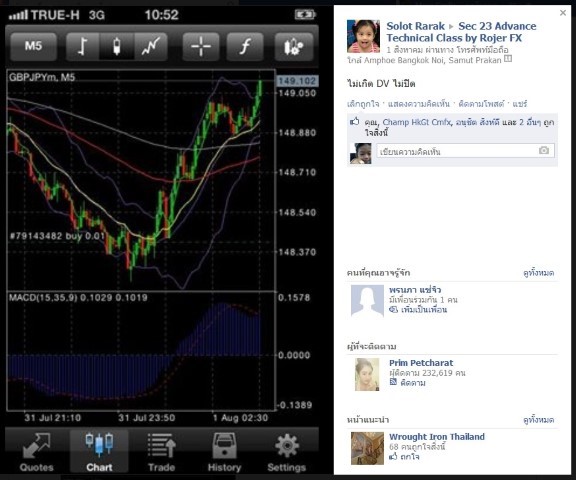The height and width of the screenshot is (480, 576).
Task: Attach photo using the camera icon
Action: 544,151
